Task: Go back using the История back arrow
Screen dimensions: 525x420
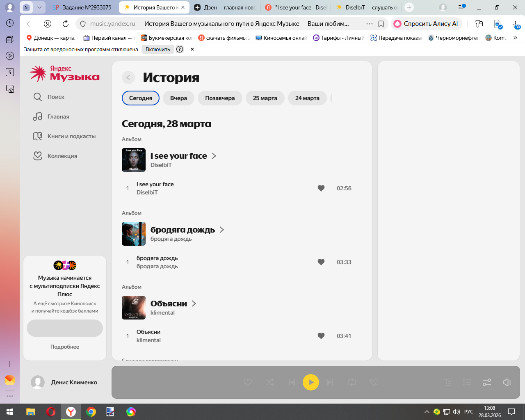Action: 128,78
